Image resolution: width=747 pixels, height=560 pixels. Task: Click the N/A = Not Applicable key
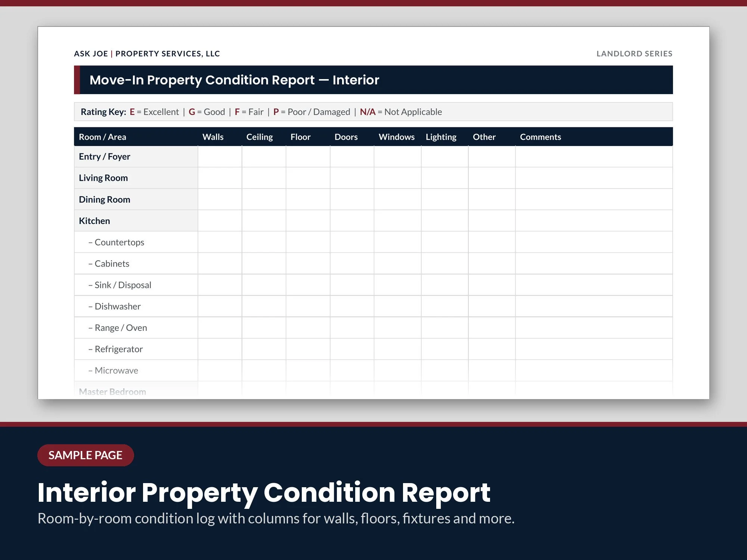(401, 112)
